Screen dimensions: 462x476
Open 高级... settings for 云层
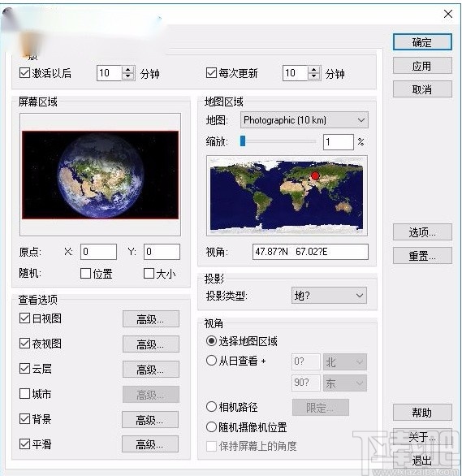[x=151, y=369]
